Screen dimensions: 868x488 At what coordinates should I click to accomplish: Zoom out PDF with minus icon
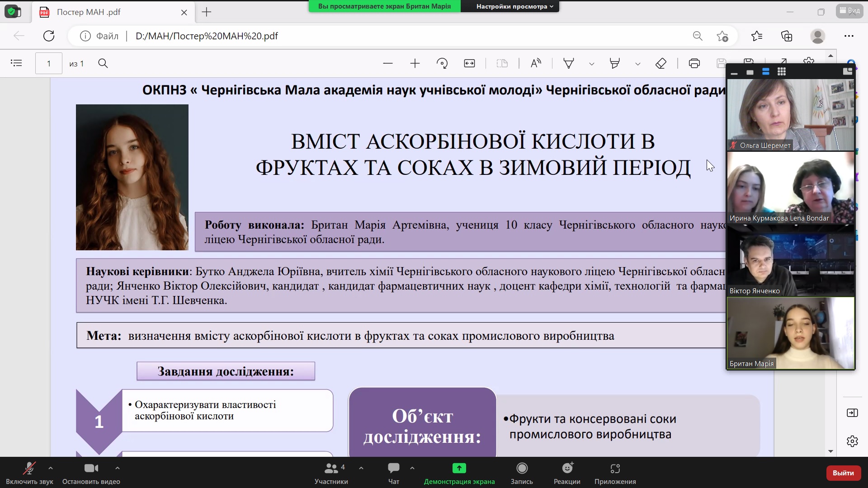coord(387,63)
